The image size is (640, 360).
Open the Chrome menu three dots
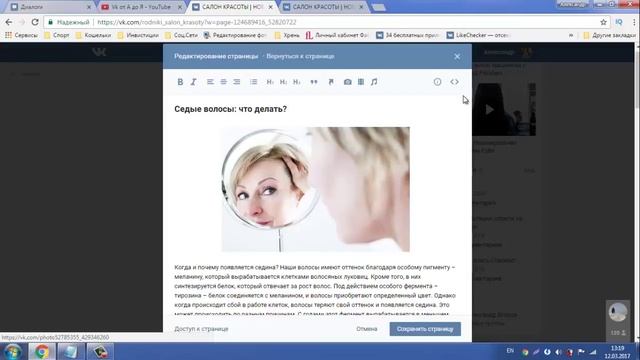(634, 22)
